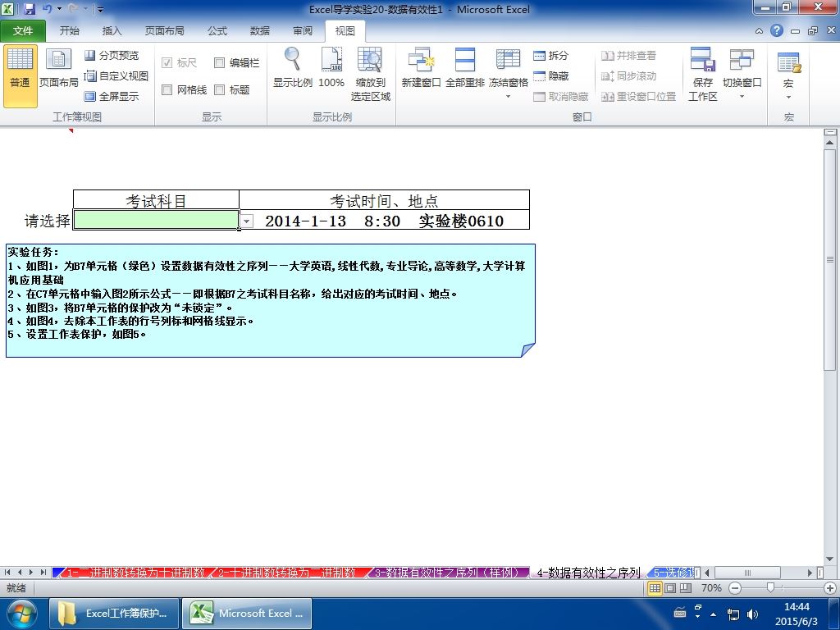The height and width of the screenshot is (630, 840).
Task: Select the green exam subject cell
Action: point(156,220)
